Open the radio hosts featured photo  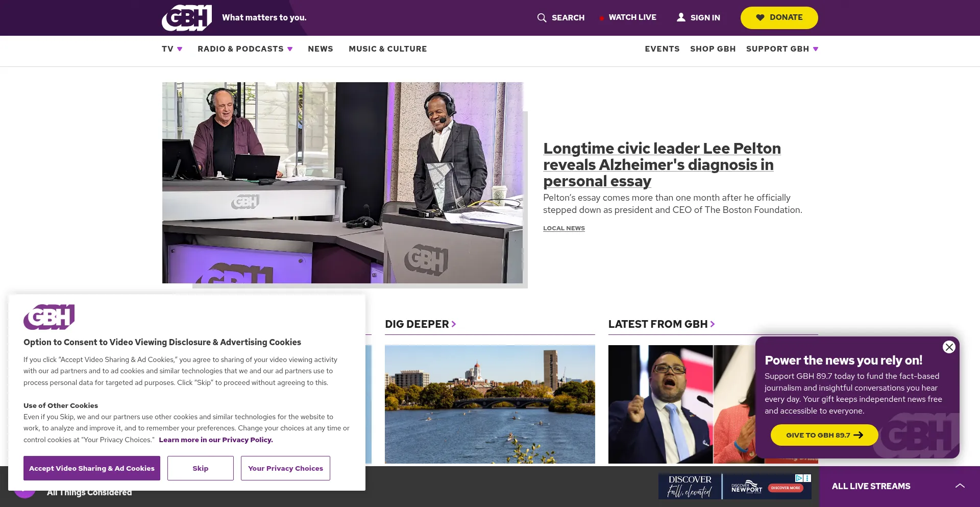(342, 183)
